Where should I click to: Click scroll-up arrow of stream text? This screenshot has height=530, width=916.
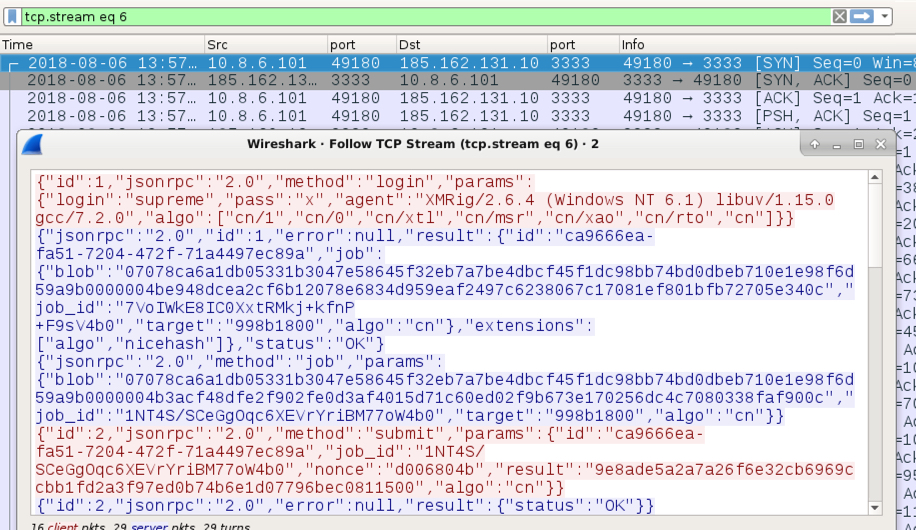[875, 177]
